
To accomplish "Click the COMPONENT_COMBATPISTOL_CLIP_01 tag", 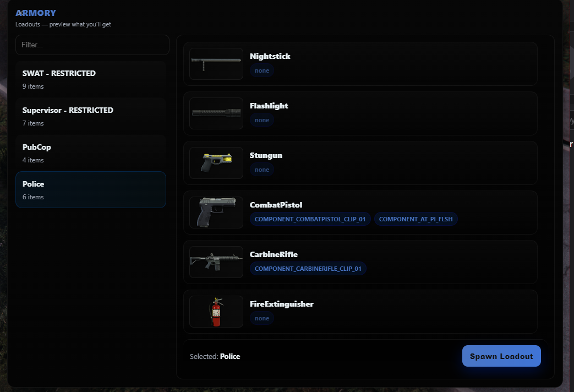I will click(x=310, y=219).
